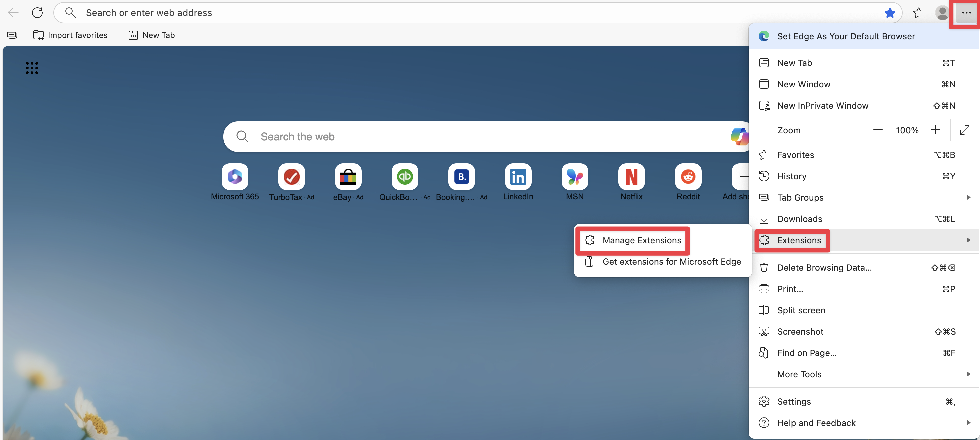
Task: Click the tab groups icon in favorites bar
Action: click(x=12, y=35)
